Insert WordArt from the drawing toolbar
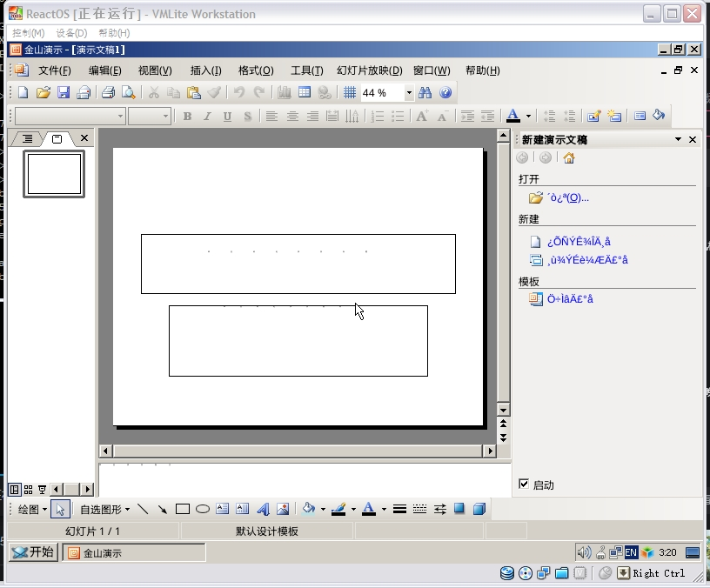This screenshot has height=588, width=710. pyautogui.click(x=264, y=509)
